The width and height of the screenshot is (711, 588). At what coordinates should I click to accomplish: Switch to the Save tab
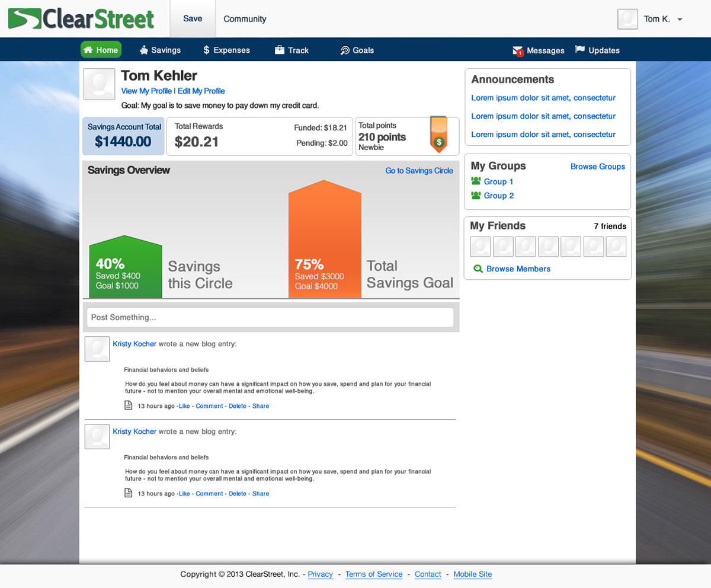click(x=193, y=19)
